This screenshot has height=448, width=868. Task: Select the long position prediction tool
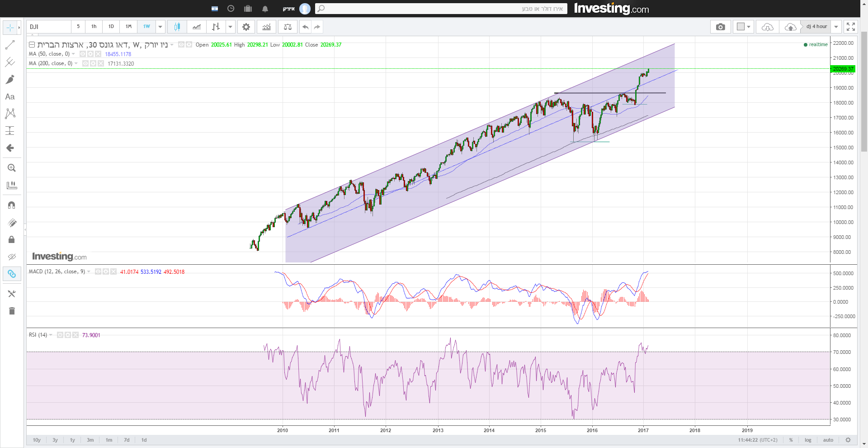click(10, 130)
